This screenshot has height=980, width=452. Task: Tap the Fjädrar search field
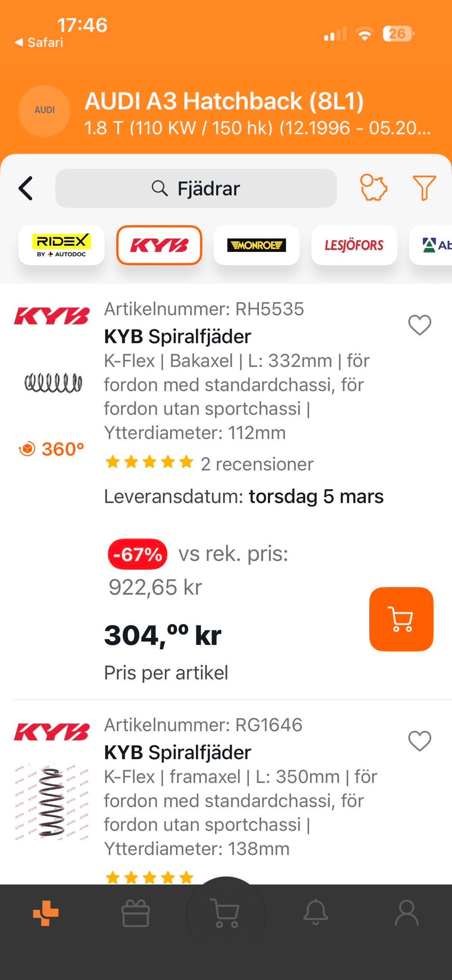coord(196,188)
